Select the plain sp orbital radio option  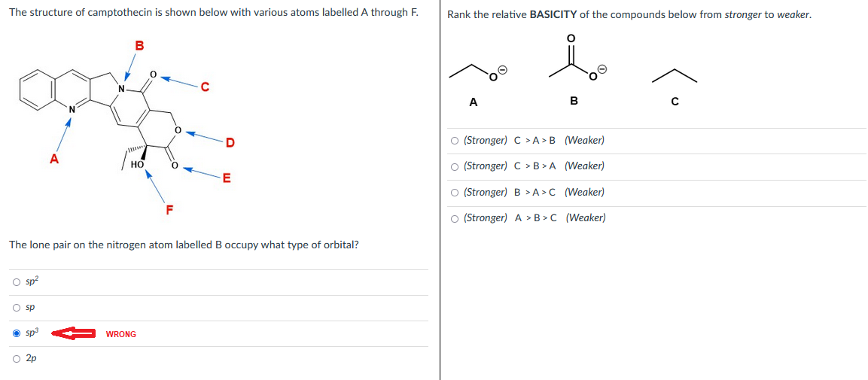pos(16,308)
